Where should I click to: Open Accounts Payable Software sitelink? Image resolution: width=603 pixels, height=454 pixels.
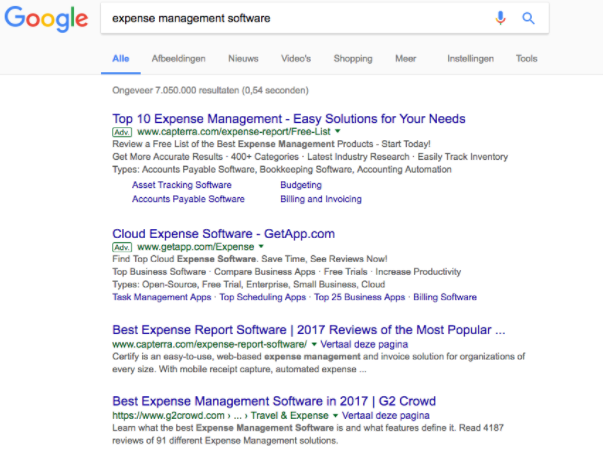[x=188, y=199]
